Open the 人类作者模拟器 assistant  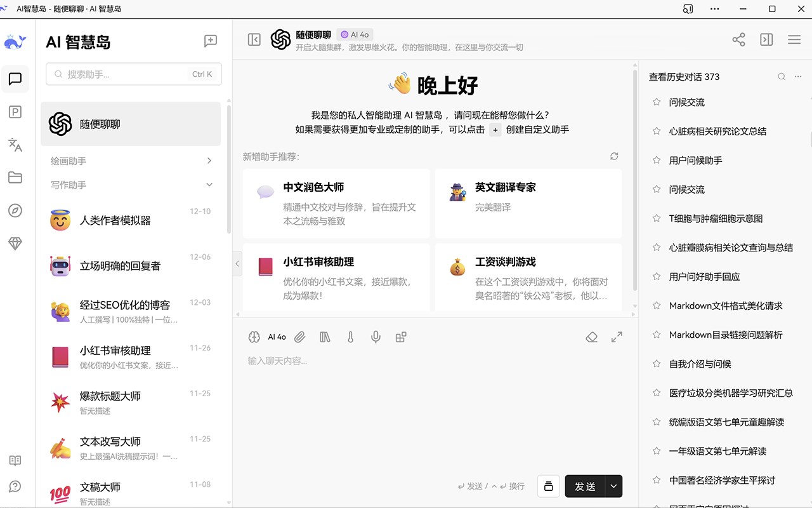point(131,220)
